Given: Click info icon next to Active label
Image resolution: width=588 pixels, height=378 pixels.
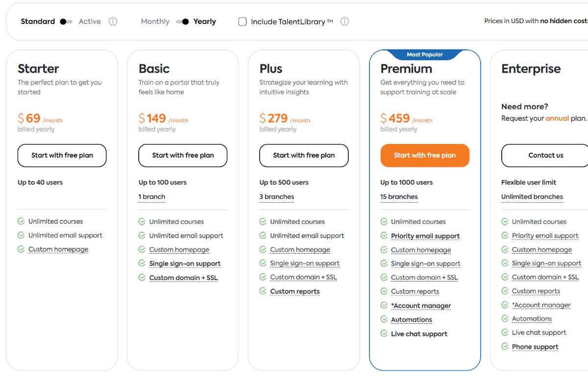Looking at the screenshot, I should [x=113, y=22].
